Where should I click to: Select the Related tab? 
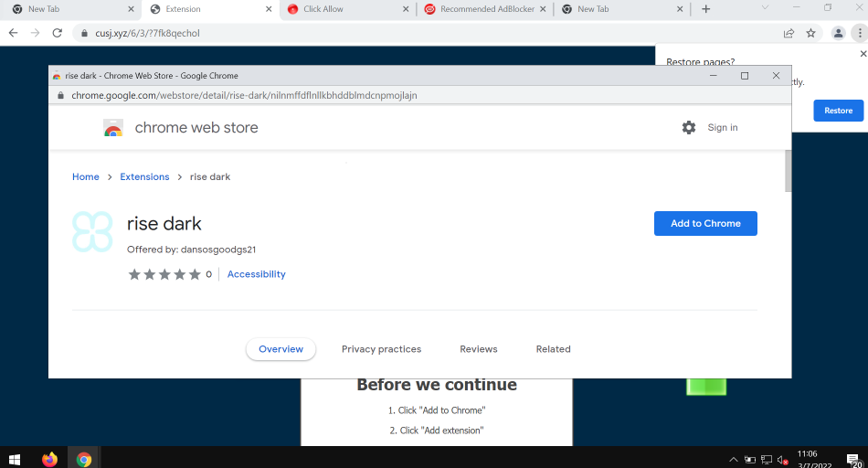[x=553, y=349]
